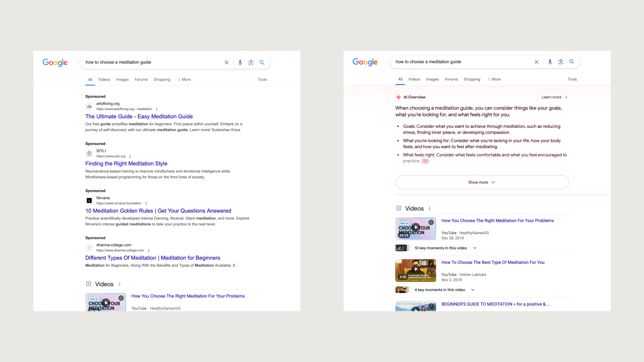Screen dimensions: 644x362
Task: Click voice search microphone in left search bar
Action: tap(240, 62)
